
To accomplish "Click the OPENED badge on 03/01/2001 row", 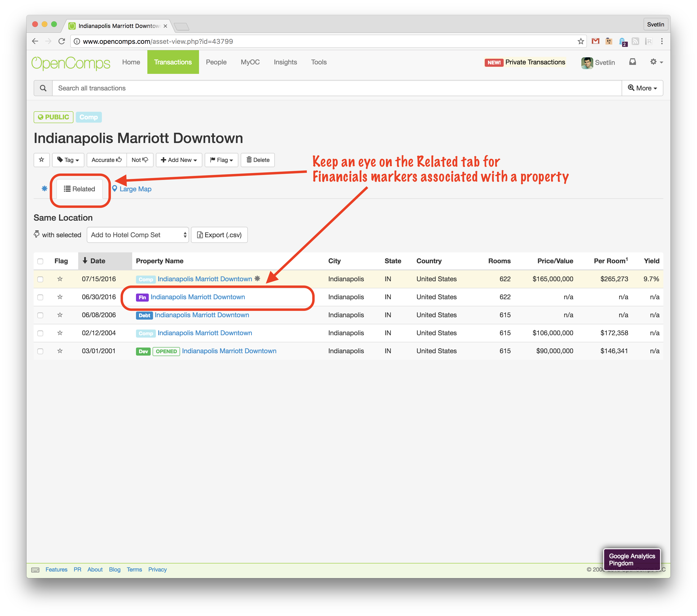I will coord(166,351).
